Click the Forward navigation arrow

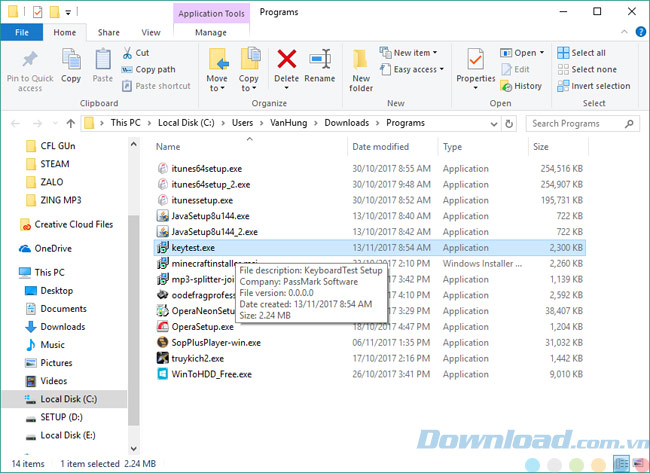click(x=37, y=124)
